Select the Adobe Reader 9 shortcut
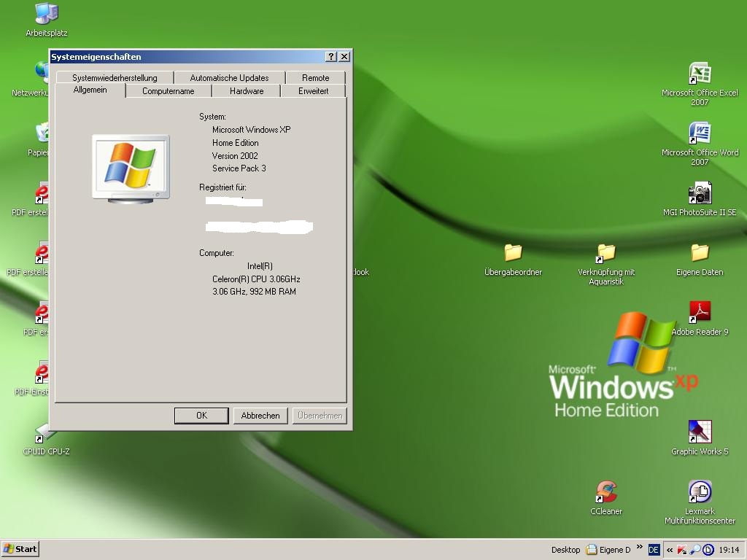This screenshot has width=747, height=560. [x=700, y=319]
